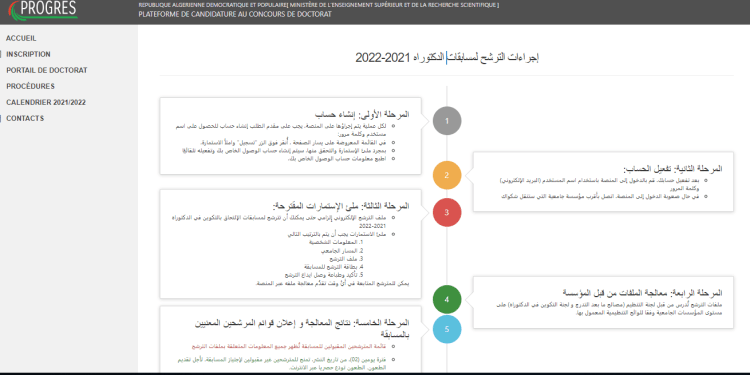Click the page title containing 2022-2021
This screenshot has width=750, height=375.
(x=447, y=57)
